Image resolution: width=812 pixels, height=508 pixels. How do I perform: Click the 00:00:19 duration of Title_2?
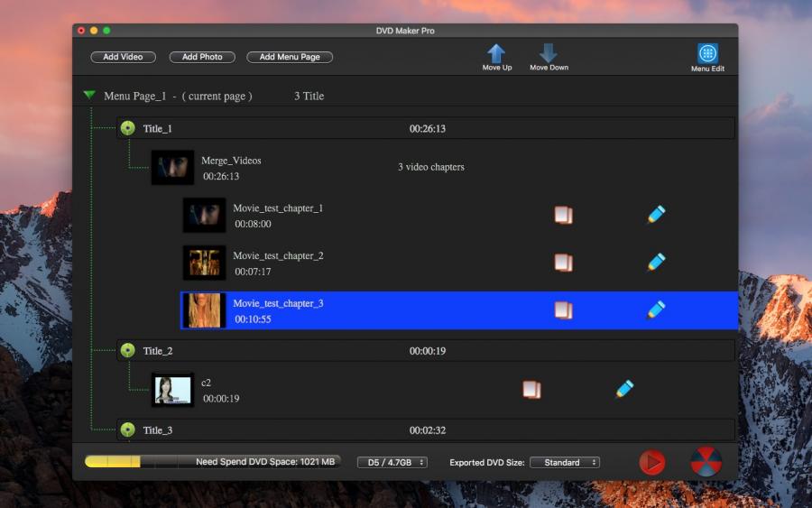(428, 351)
